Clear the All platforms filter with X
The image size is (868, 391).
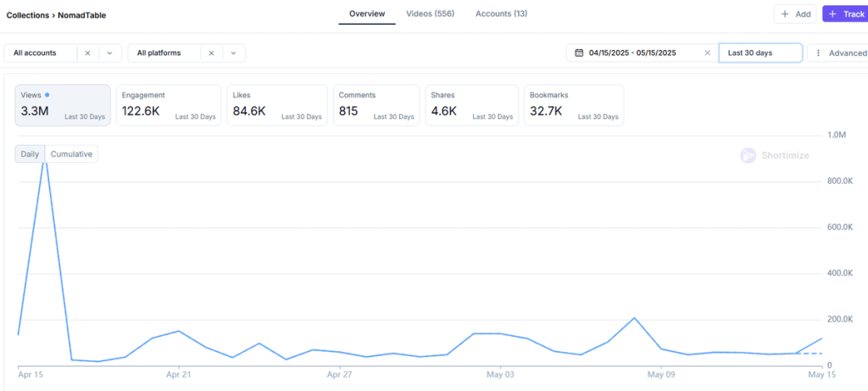[x=212, y=53]
